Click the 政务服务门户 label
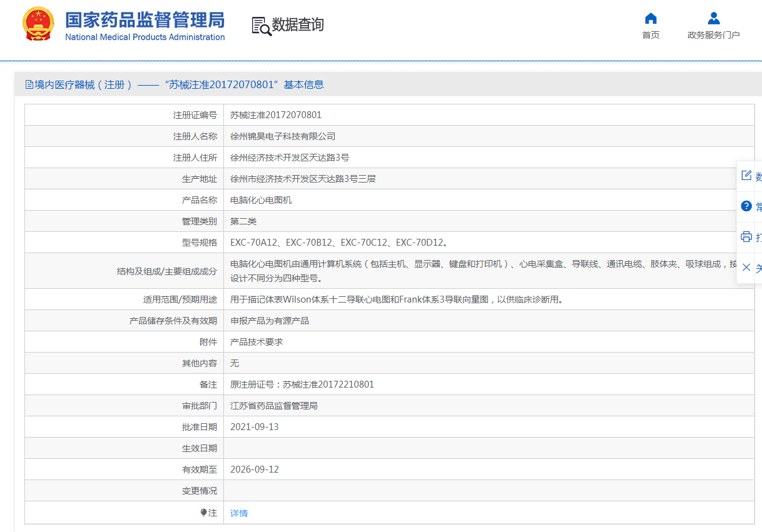The width and height of the screenshot is (762, 532). (714, 35)
